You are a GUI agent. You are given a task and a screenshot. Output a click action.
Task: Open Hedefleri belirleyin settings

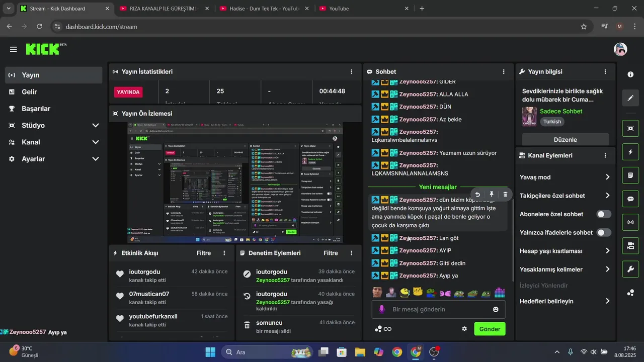click(565, 301)
